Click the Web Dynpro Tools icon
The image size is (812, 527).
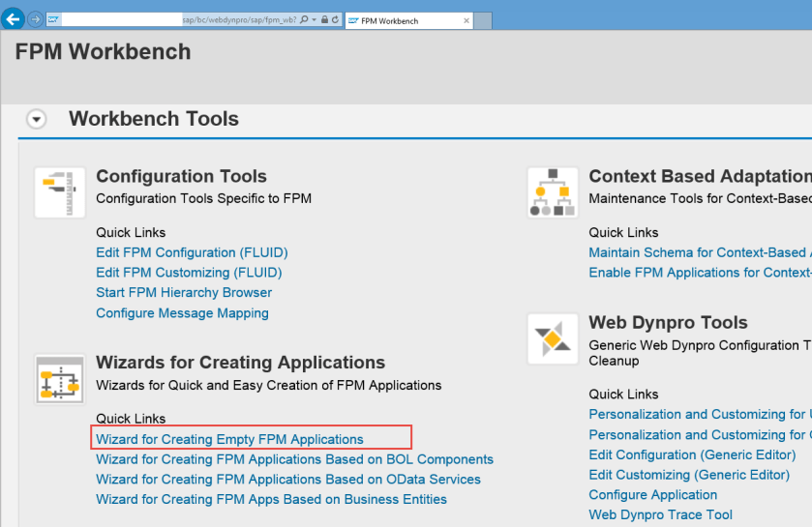553,338
